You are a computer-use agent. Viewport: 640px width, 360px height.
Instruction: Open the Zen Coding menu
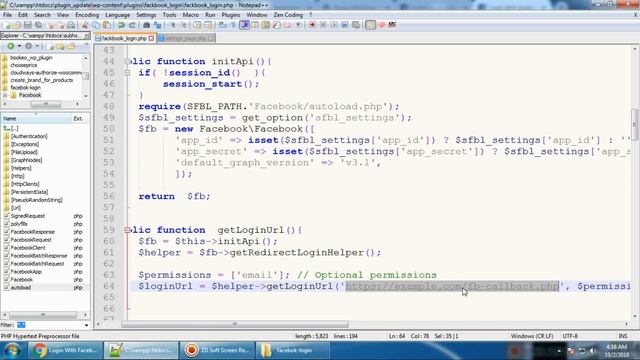coord(288,15)
